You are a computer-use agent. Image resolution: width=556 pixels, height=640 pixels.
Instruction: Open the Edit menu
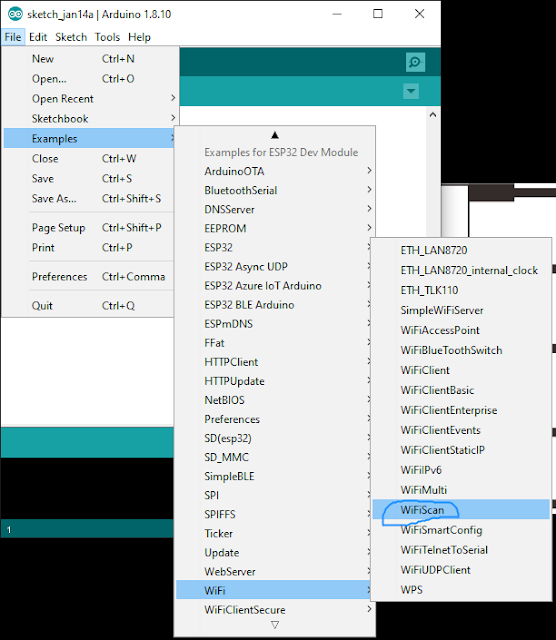coord(38,37)
